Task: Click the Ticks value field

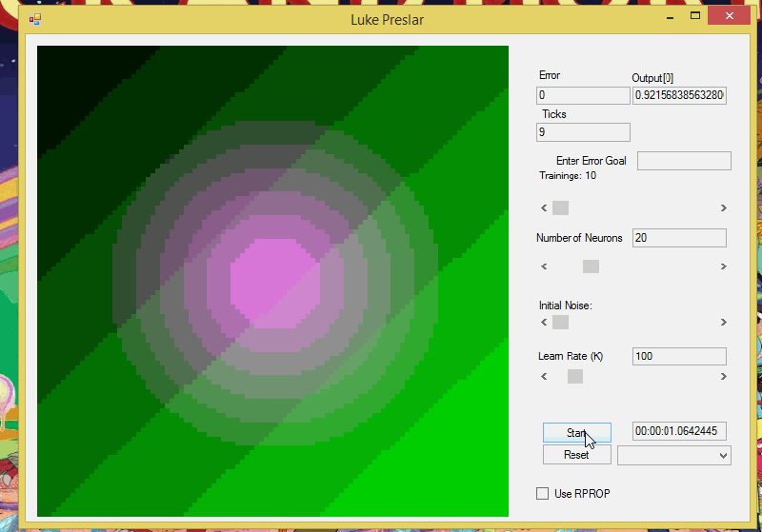Action: tap(583, 132)
